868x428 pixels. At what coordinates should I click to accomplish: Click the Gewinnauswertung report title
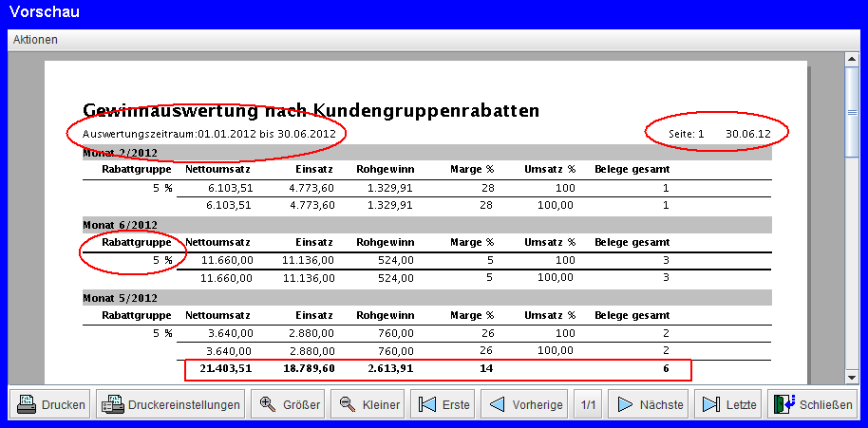311,110
